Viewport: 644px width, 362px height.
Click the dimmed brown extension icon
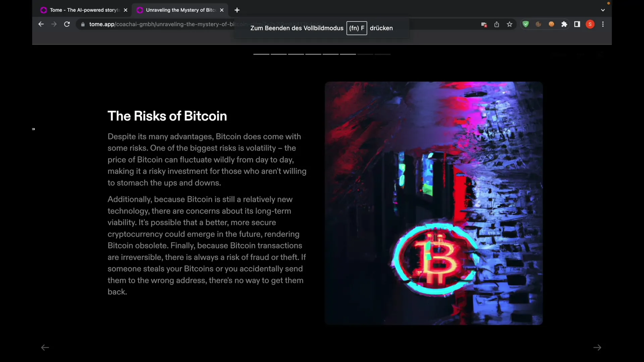539,24
